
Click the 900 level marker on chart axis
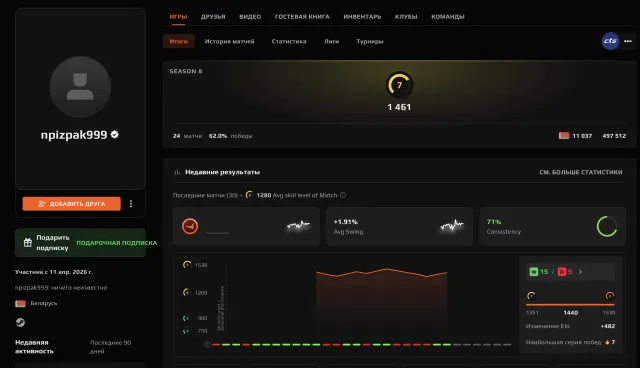coord(186,318)
